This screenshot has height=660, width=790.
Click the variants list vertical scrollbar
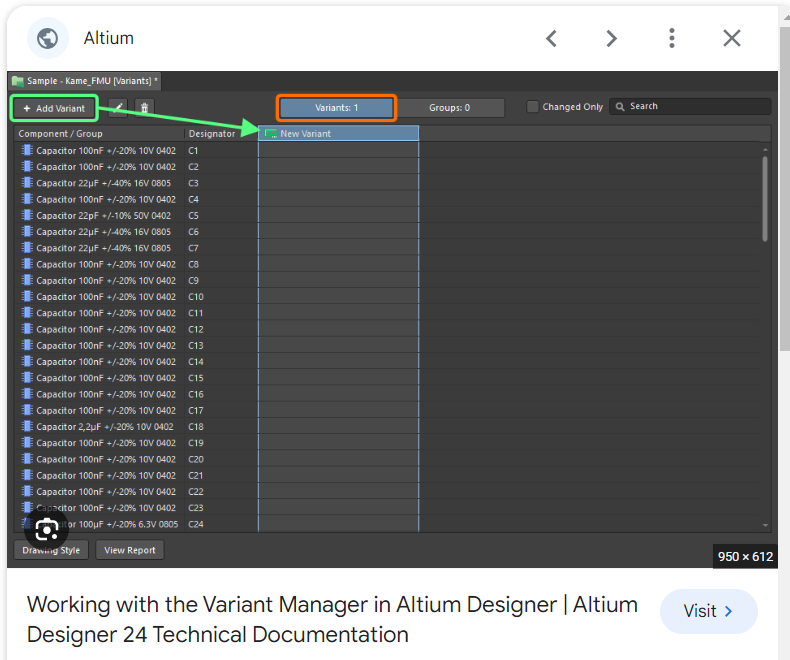[765, 200]
